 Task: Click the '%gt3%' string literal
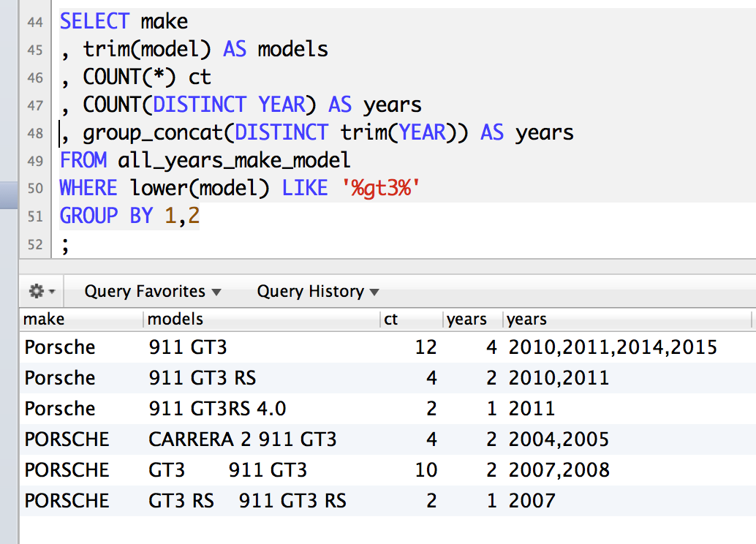[381, 188]
